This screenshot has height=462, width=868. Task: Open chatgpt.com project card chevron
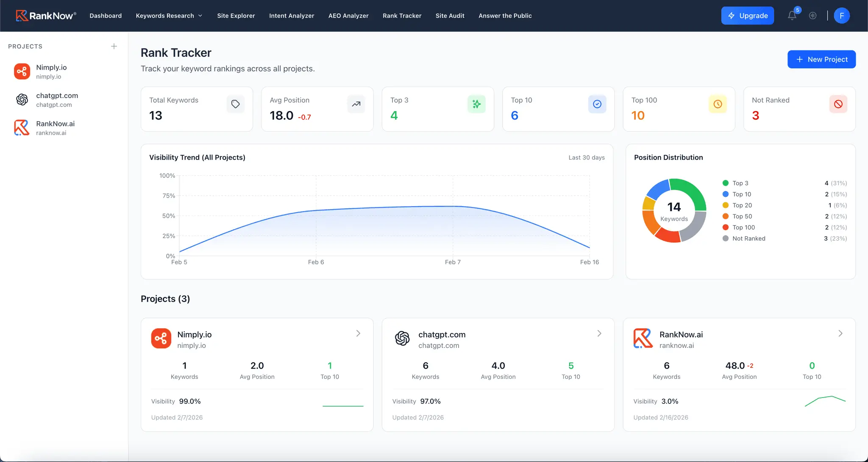click(599, 333)
